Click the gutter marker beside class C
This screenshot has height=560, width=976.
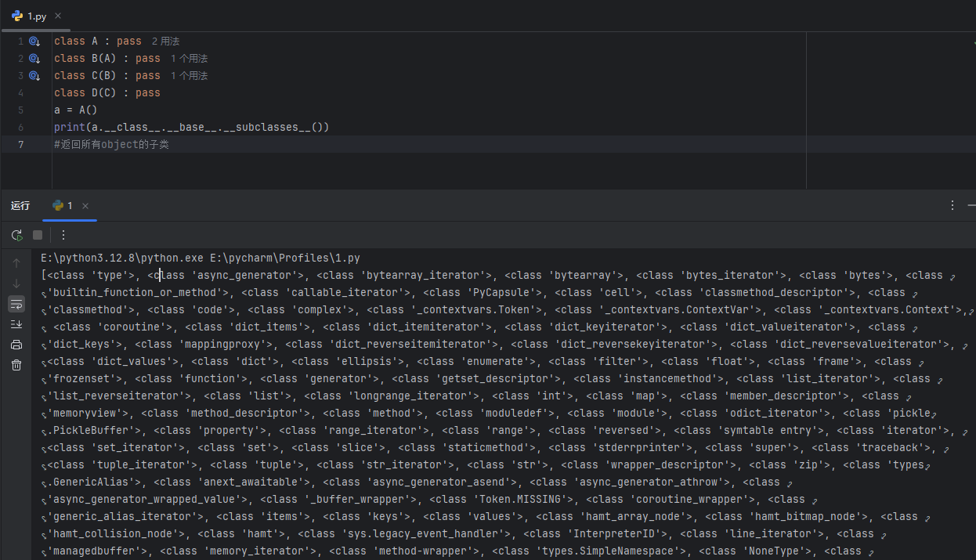pyautogui.click(x=34, y=76)
